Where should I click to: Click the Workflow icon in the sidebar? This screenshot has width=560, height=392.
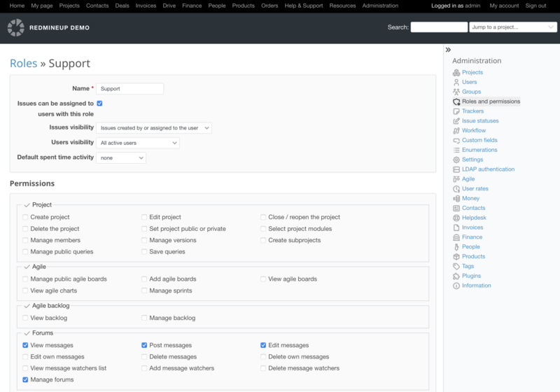(456, 131)
